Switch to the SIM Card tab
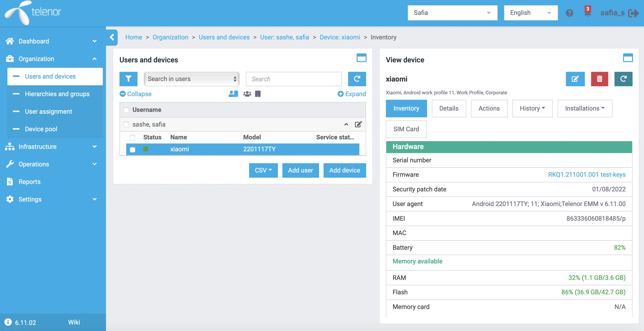 coord(406,129)
